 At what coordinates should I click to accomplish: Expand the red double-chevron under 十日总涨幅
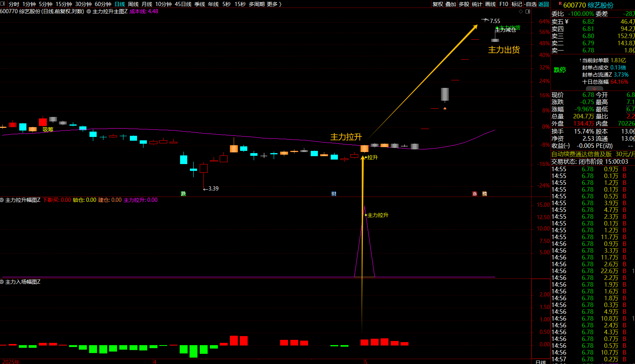pyautogui.click(x=595, y=89)
